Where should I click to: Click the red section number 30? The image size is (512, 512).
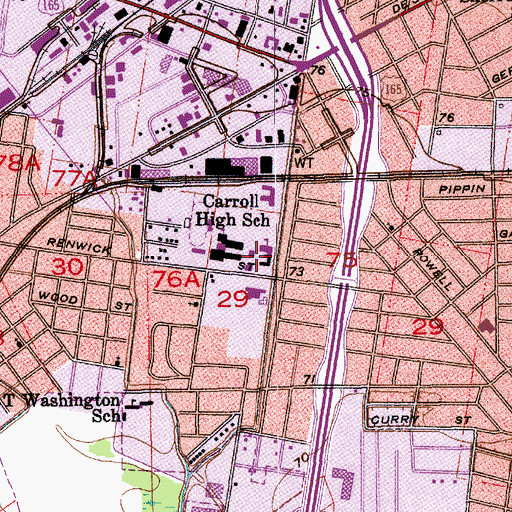68,267
